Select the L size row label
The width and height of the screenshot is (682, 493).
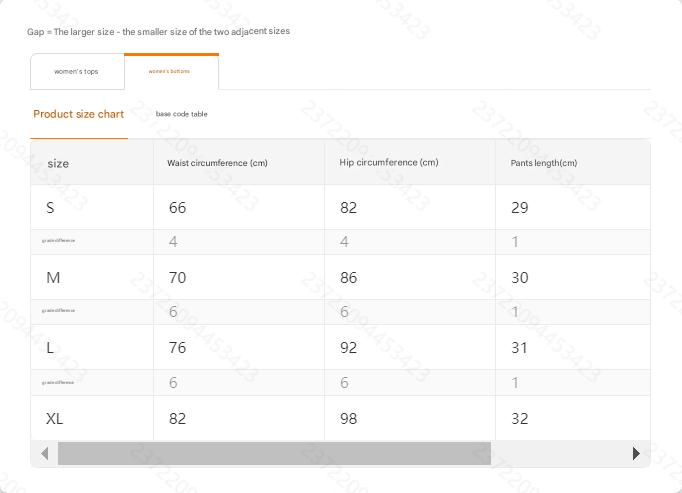click(x=50, y=348)
